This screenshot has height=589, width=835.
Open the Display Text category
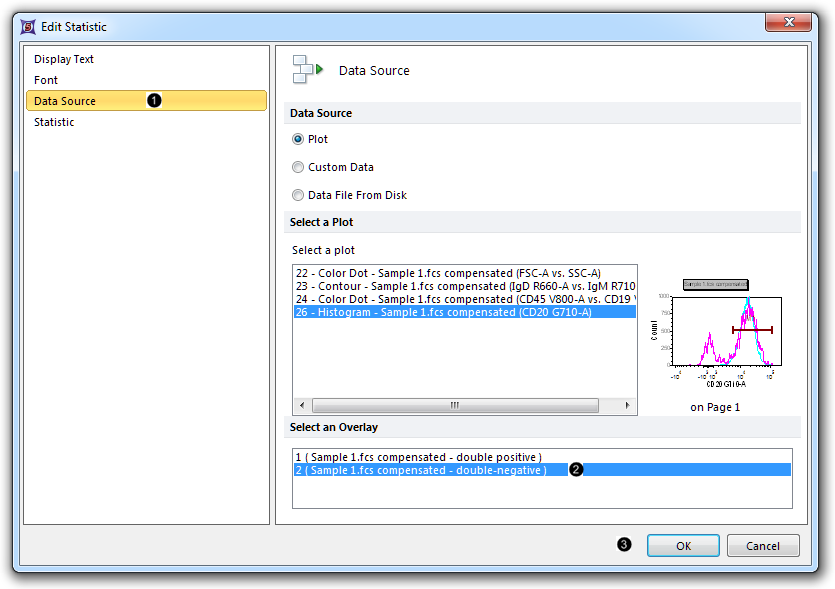[x=64, y=59]
